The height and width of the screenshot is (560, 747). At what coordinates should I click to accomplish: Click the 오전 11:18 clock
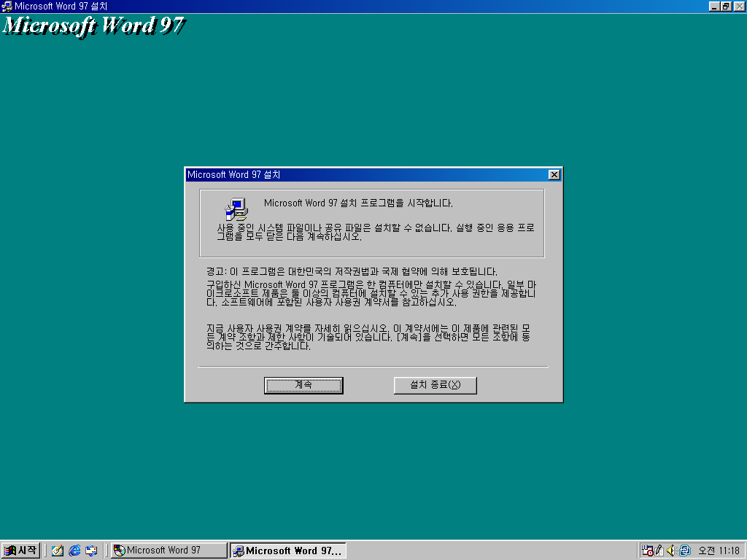[x=719, y=551]
